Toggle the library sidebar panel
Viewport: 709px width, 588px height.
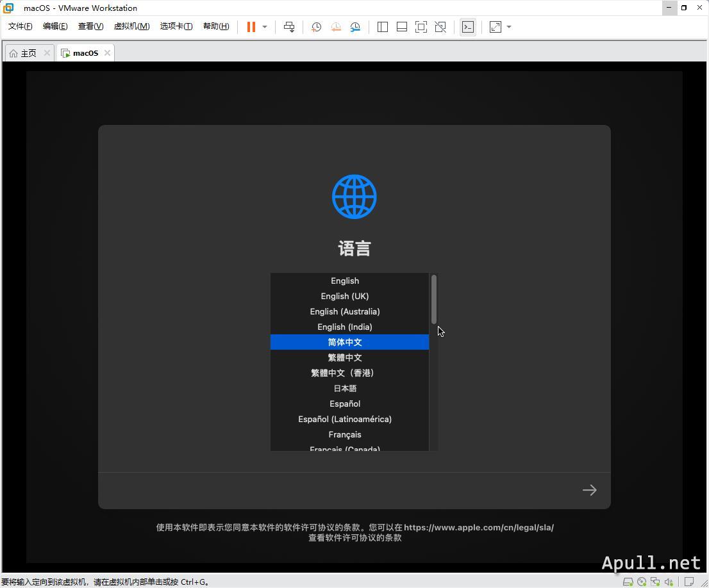point(383,27)
